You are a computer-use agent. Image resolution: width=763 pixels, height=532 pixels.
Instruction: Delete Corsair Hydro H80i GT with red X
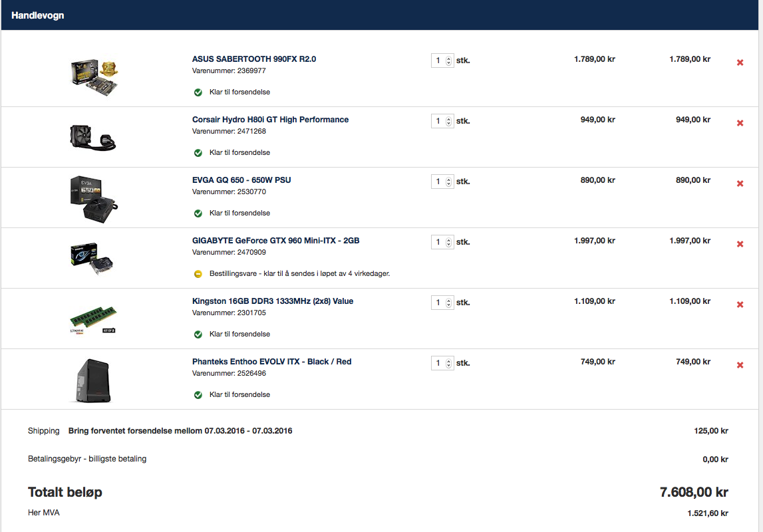(x=740, y=123)
